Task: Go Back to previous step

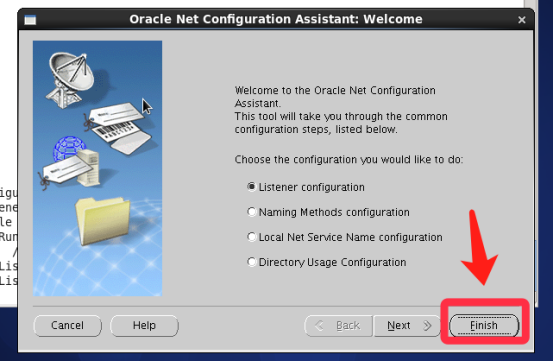Action: coord(338,325)
